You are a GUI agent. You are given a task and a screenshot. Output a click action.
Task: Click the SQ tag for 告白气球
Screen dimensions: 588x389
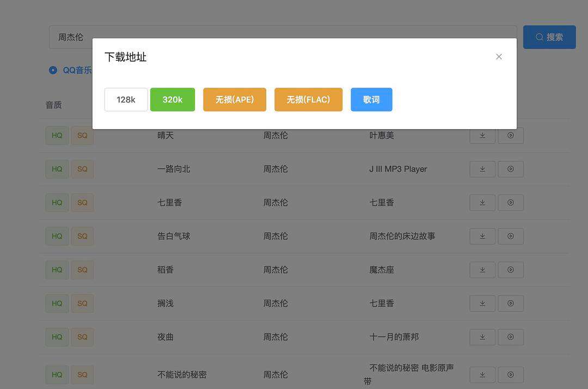coord(83,236)
